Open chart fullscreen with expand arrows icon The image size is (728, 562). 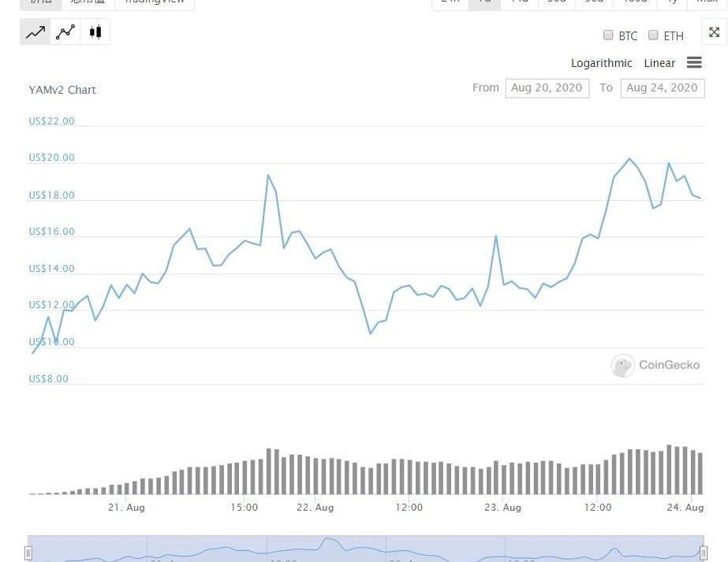pyautogui.click(x=714, y=32)
